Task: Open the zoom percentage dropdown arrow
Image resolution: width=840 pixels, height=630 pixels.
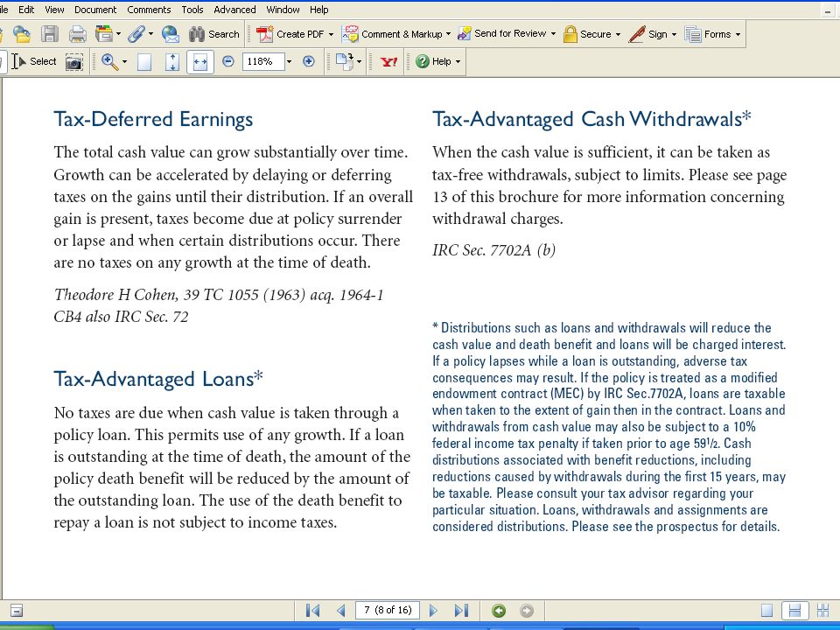Action: [290, 61]
